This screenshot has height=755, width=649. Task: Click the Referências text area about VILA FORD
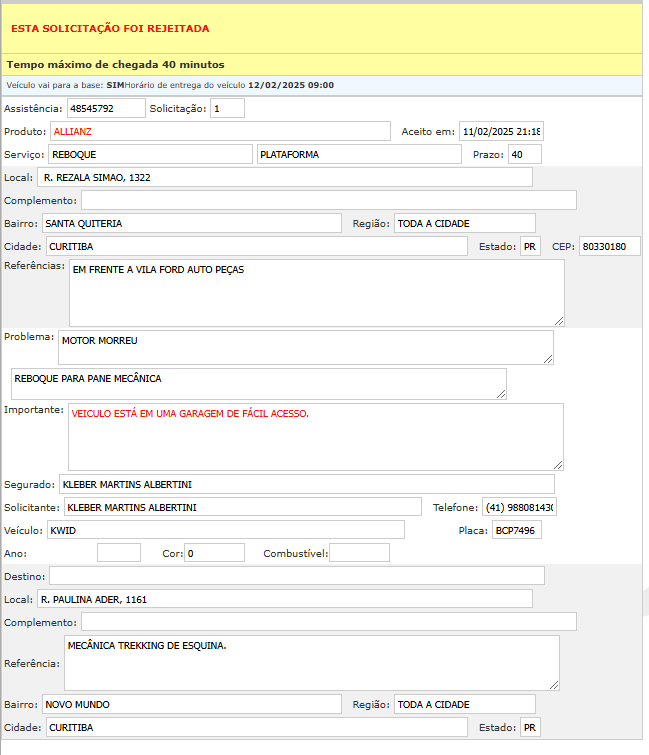pos(316,292)
